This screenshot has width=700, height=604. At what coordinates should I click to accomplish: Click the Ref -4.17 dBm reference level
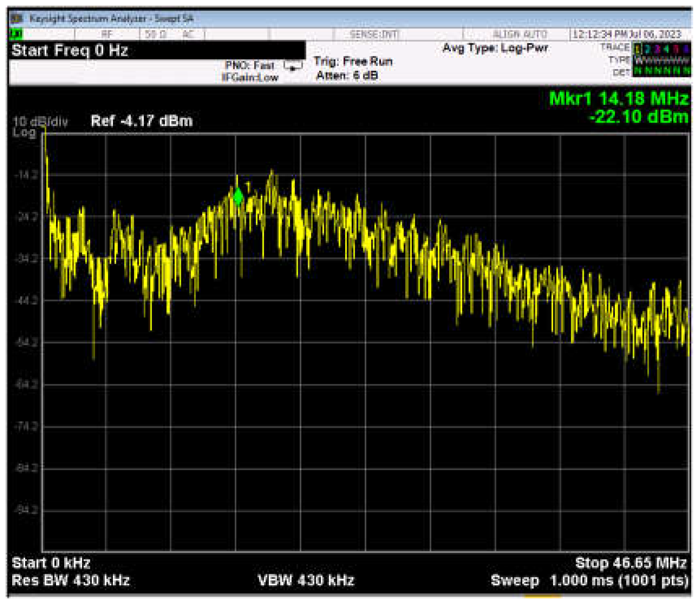tap(141, 121)
